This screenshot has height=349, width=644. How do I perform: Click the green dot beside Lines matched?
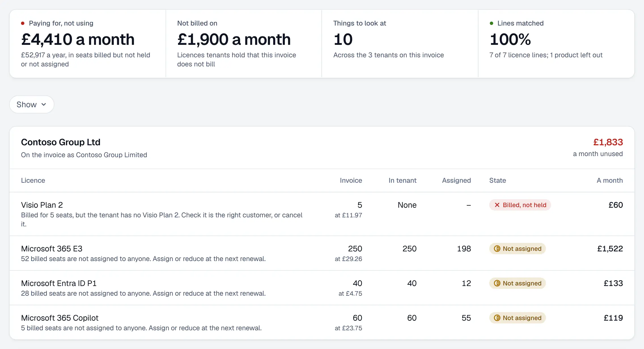492,23
